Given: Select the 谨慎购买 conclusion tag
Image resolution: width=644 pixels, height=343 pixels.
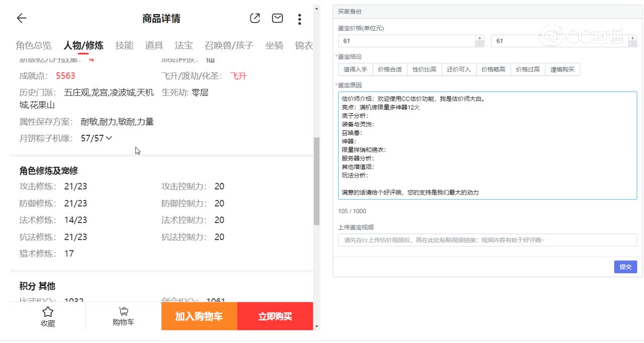Looking at the screenshot, I should 562,68.
